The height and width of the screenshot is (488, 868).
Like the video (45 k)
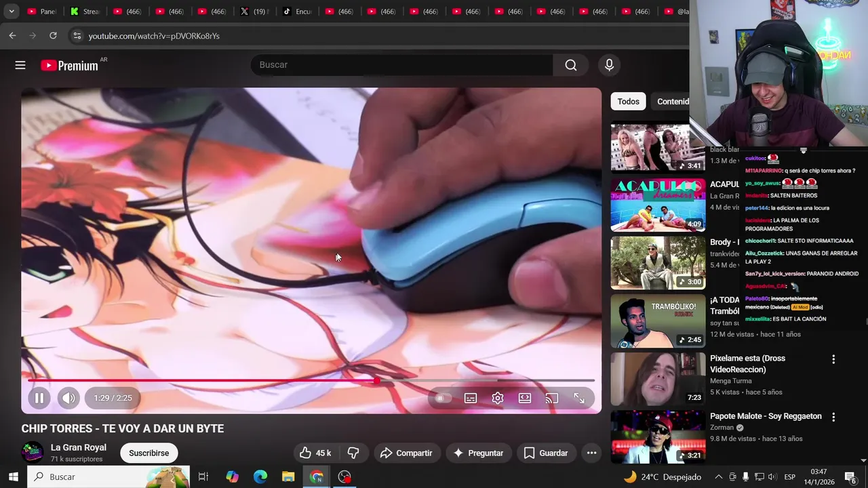click(x=315, y=453)
